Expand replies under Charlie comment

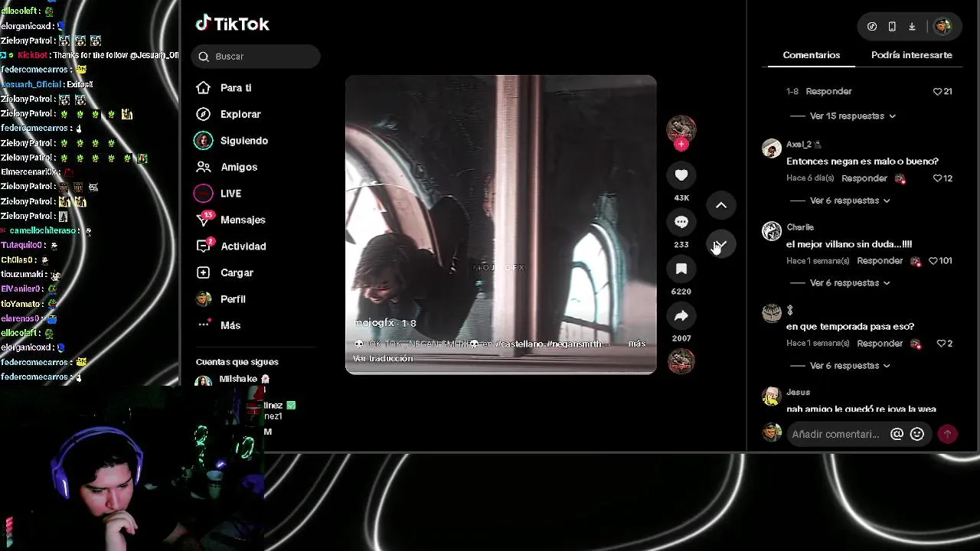point(850,283)
